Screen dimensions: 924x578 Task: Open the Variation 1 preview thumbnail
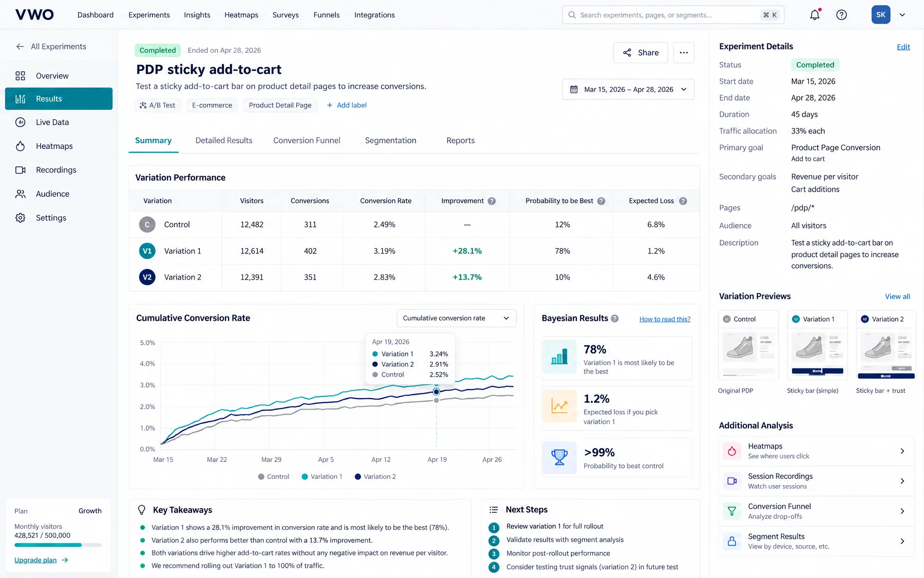click(817, 345)
